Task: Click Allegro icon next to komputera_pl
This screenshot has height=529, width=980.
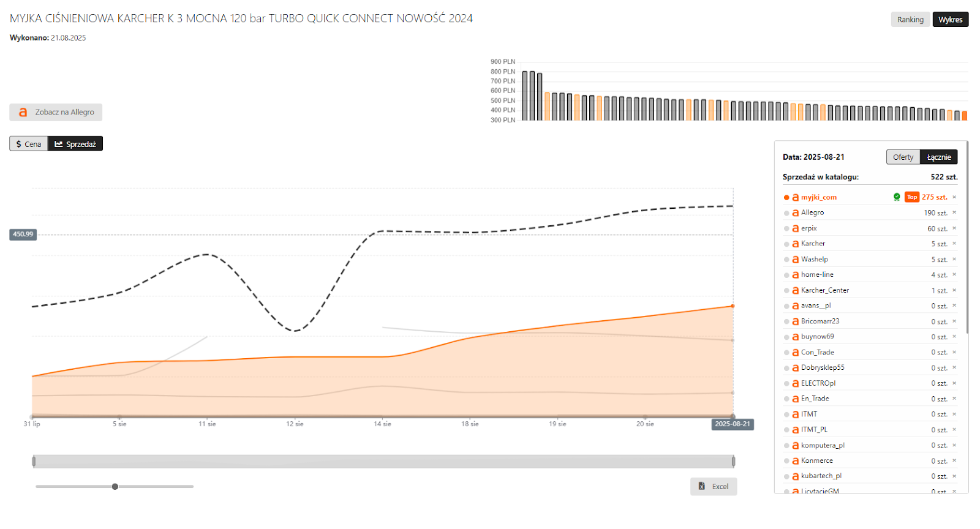Action: (x=795, y=446)
